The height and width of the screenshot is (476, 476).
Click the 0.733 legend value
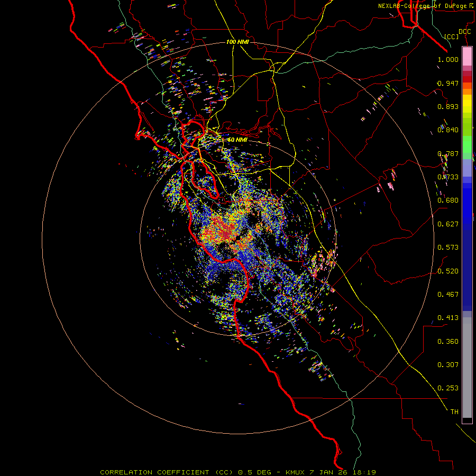[448, 177]
